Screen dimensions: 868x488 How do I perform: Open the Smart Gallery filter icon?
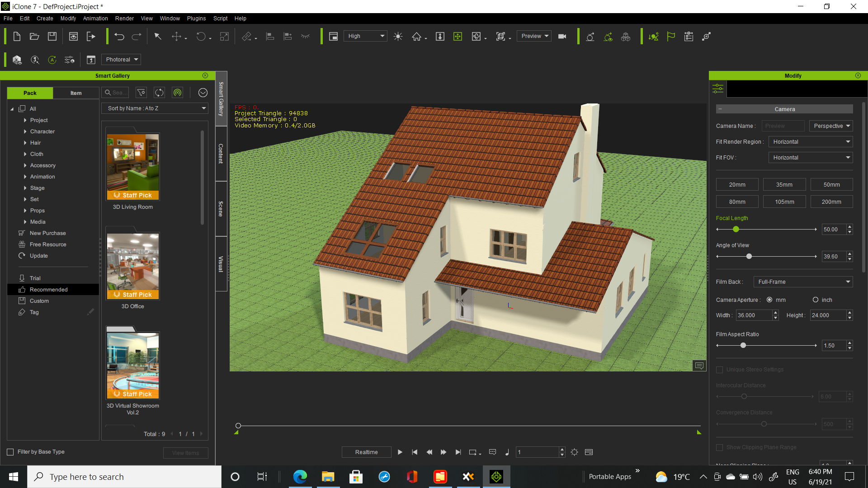click(x=142, y=93)
